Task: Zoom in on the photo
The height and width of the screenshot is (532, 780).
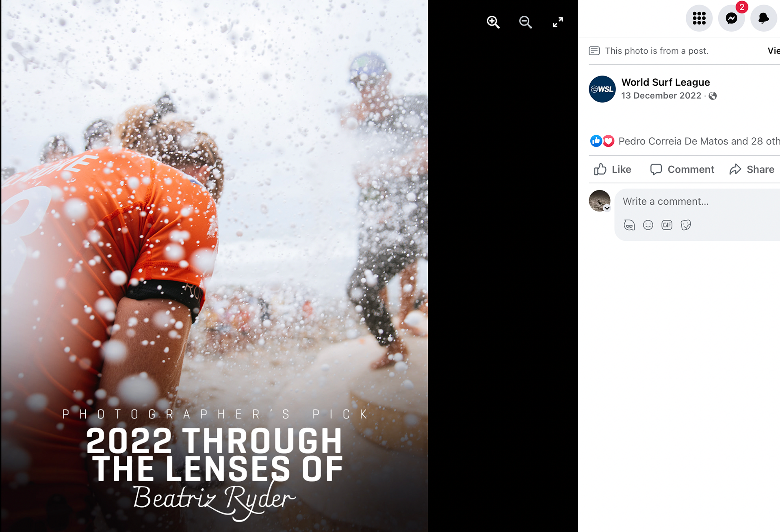Action: [493, 22]
